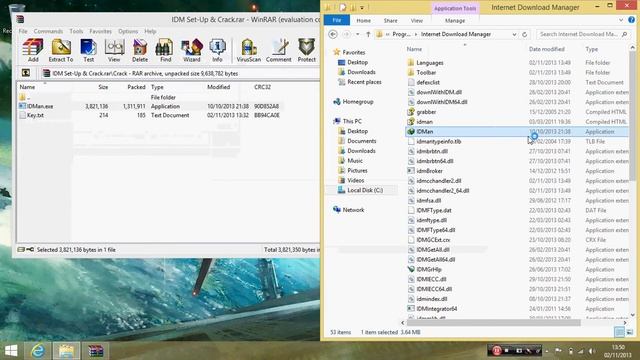Image resolution: width=640 pixels, height=360 pixels.
Task: Select Music under This PC
Action: [x=355, y=160]
